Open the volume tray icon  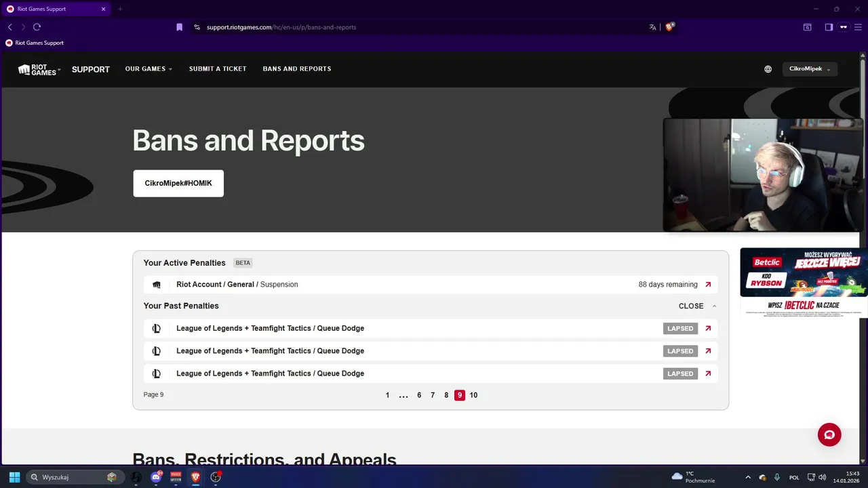tap(823, 477)
